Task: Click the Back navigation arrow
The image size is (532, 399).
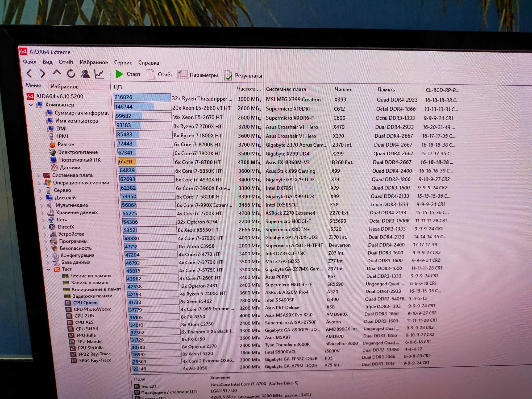Action: 29,73
